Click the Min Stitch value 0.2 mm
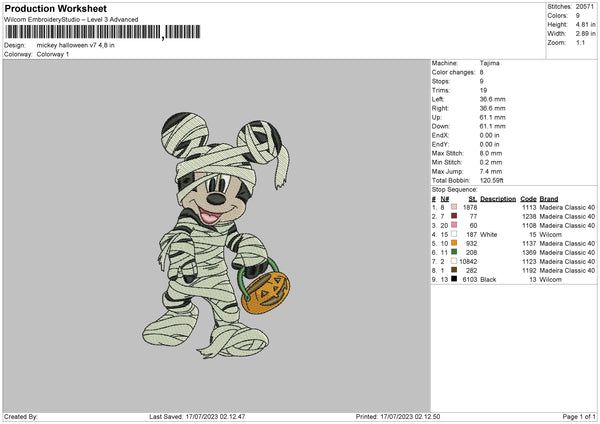This screenshot has height=424, width=600. click(491, 162)
